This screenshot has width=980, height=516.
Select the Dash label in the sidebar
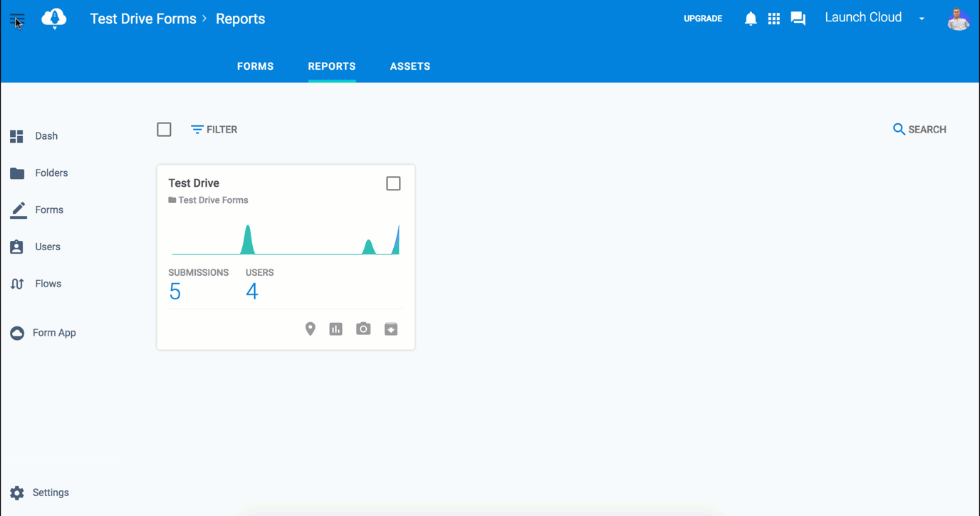point(46,136)
